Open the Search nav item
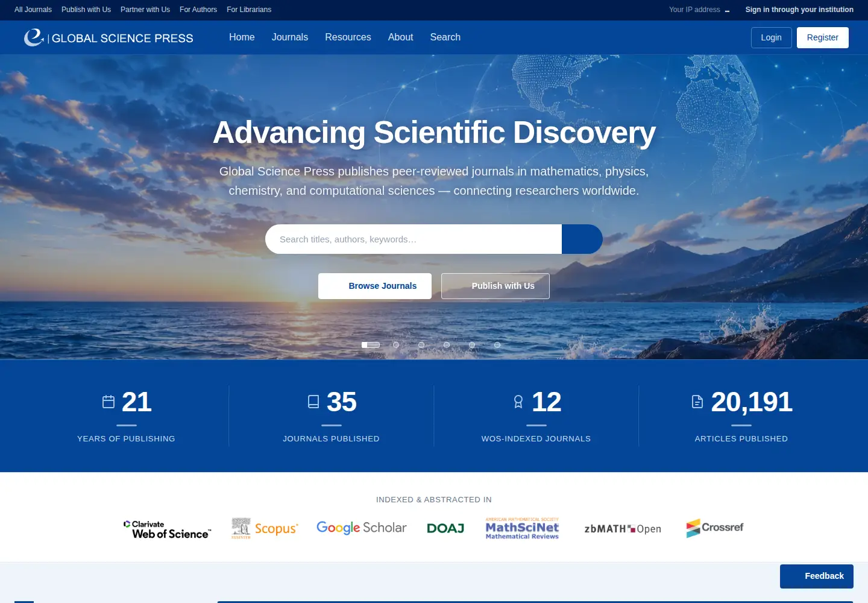 pos(445,37)
